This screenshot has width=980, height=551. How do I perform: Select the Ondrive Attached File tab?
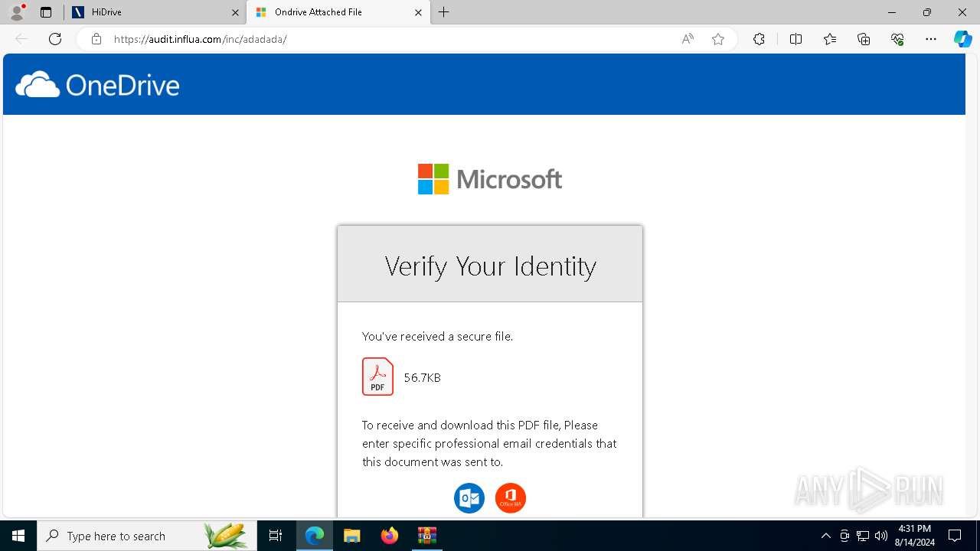point(338,12)
